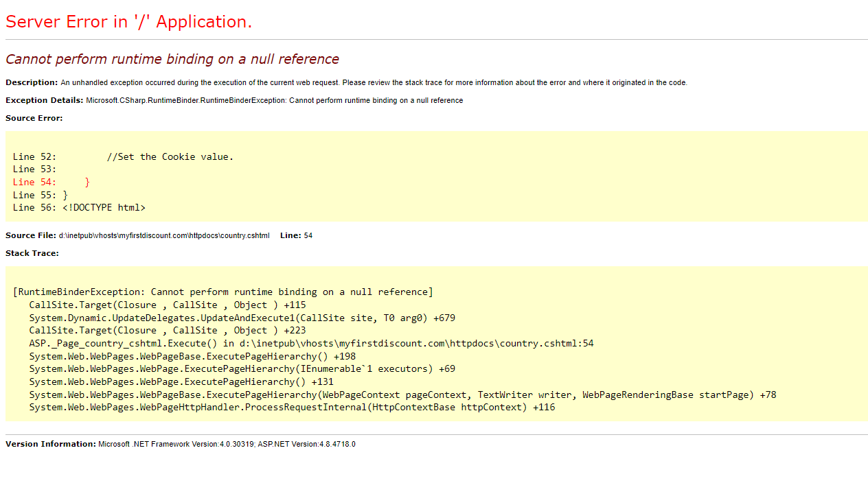Click the ASP._Page_country_cshtml.Execute() stack line
The image size is (868, 494).
tap(310, 343)
